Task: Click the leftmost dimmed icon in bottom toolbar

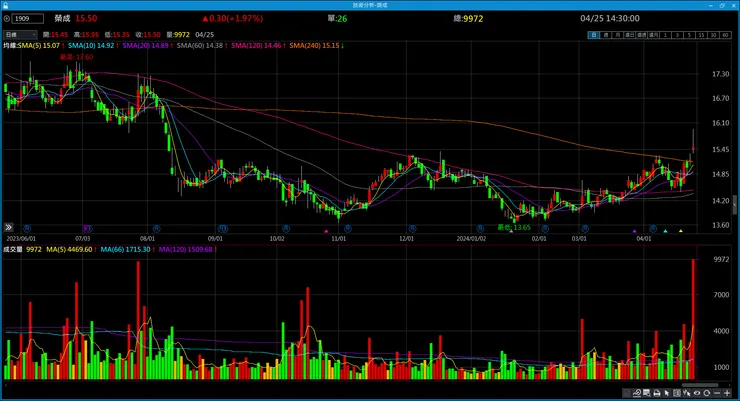Action: pyautogui.click(x=627, y=393)
